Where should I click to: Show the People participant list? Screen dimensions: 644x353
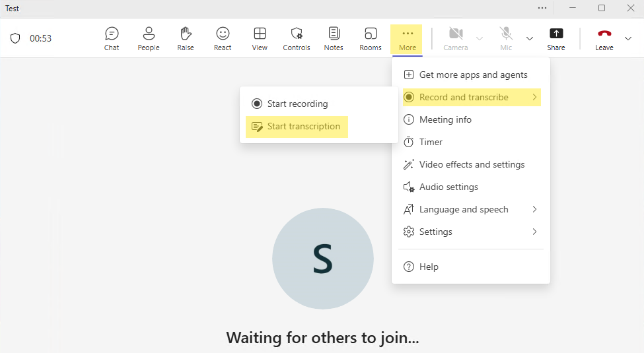pos(149,38)
